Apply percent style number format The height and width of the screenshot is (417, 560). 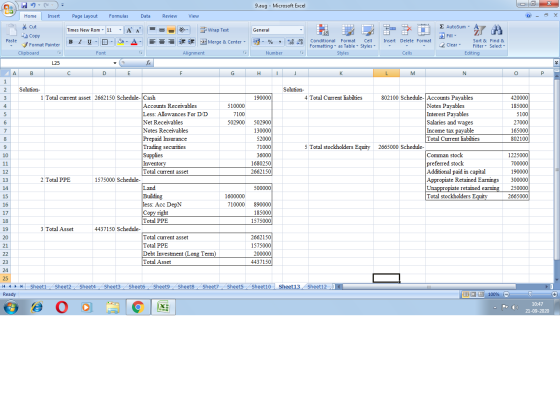[x=270, y=42]
